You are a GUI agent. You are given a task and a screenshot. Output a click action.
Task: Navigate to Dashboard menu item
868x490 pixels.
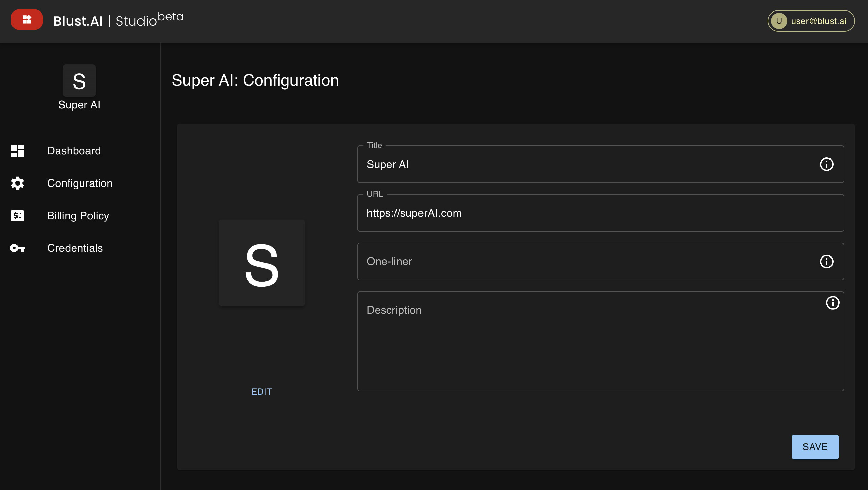point(74,150)
